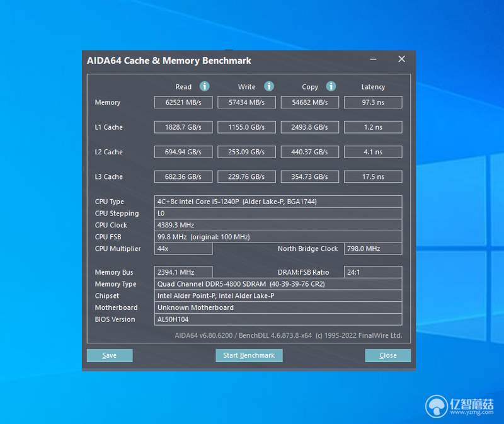Click the L1 Cache row label

[108, 127]
